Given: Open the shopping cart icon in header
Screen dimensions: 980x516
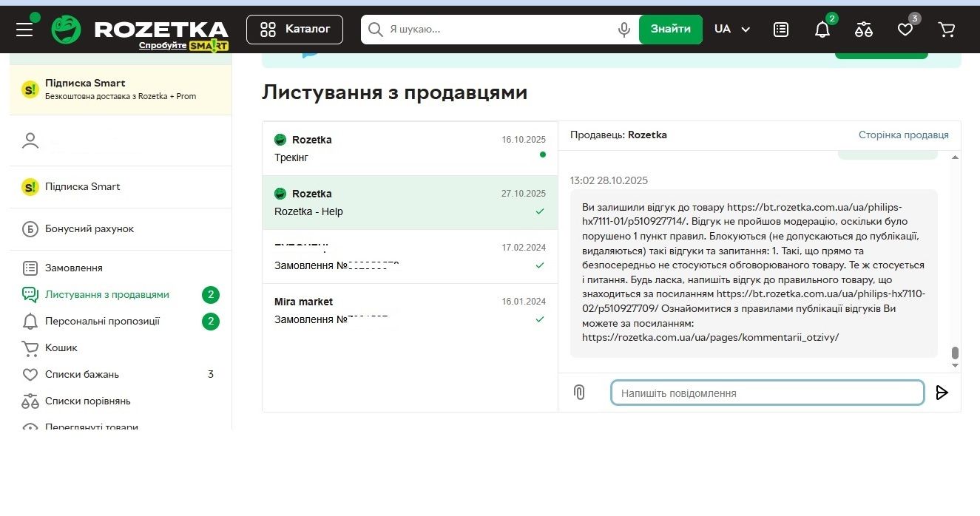Looking at the screenshot, I should pyautogui.click(x=946, y=30).
